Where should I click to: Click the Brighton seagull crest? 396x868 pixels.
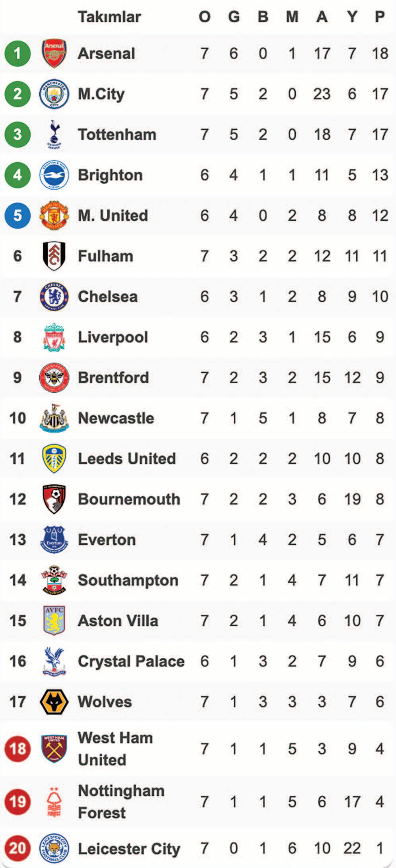54,175
